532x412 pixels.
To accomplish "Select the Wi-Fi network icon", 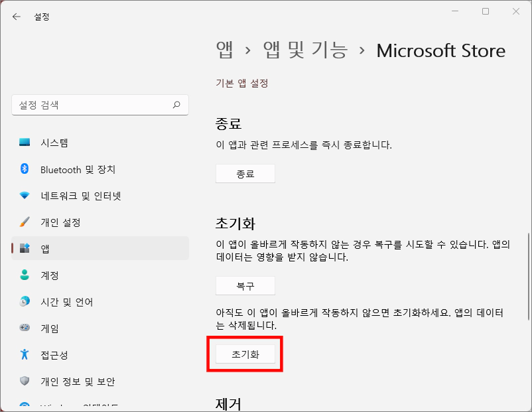I will tap(25, 196).
